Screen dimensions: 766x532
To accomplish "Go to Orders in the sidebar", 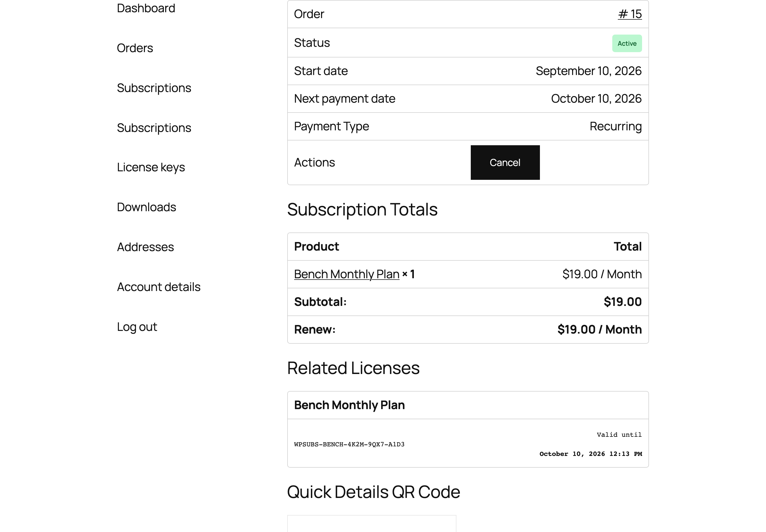I will coord(135,48).
